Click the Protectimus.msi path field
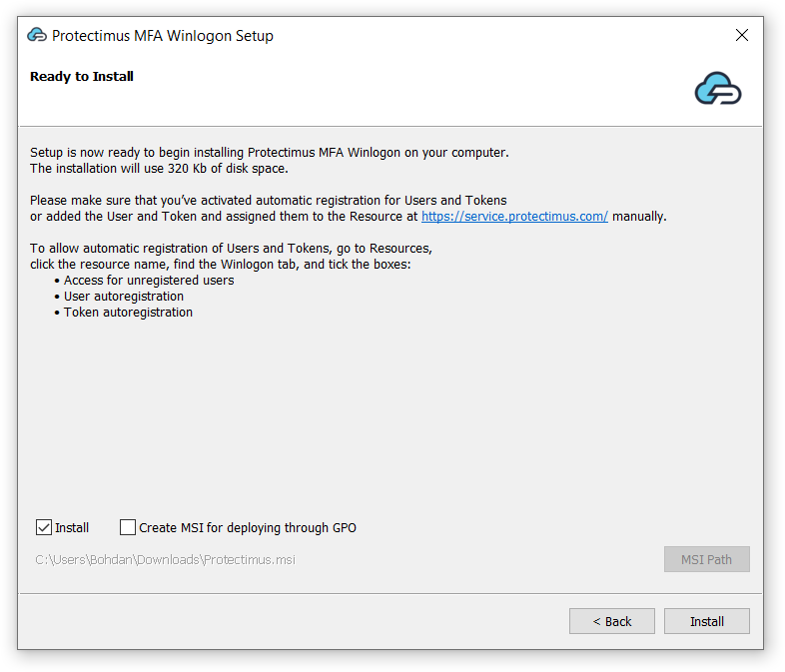The width and height of the screenshot is (785, 672). point(165,559)
